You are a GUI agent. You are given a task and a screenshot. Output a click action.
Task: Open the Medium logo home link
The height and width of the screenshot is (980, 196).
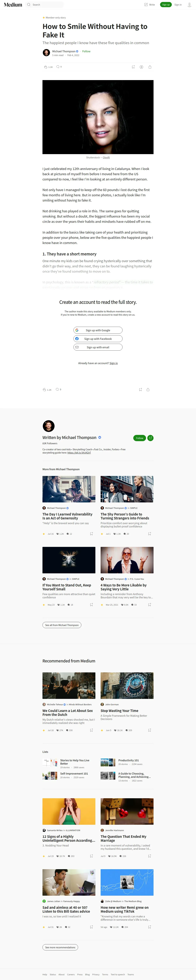click(x=13, y=5)
